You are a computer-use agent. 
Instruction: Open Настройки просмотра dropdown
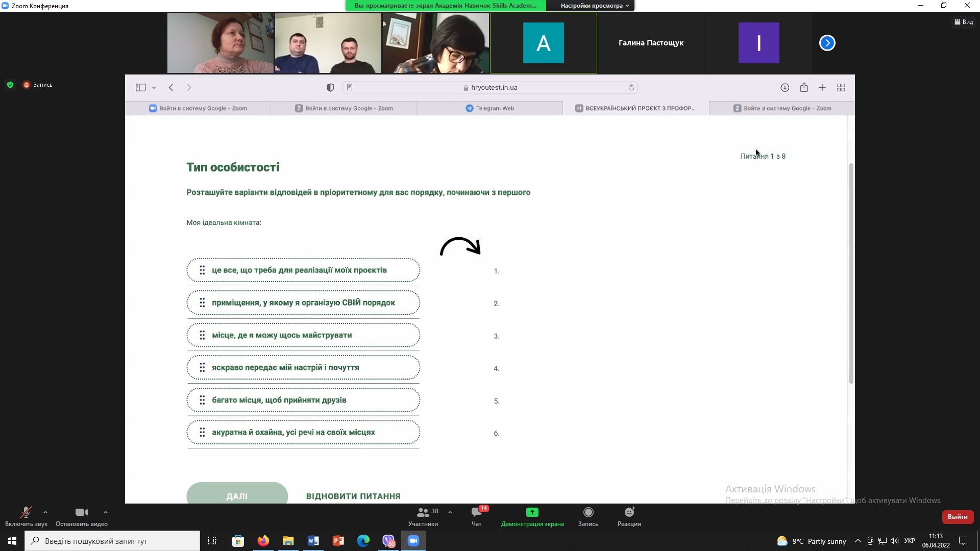coord(594,6)
